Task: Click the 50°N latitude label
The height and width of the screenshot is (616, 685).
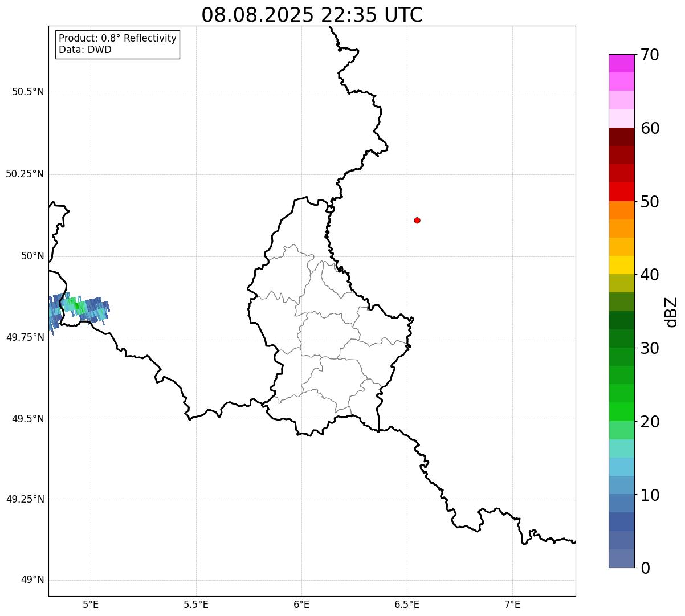Action: [x=32, y=256]
